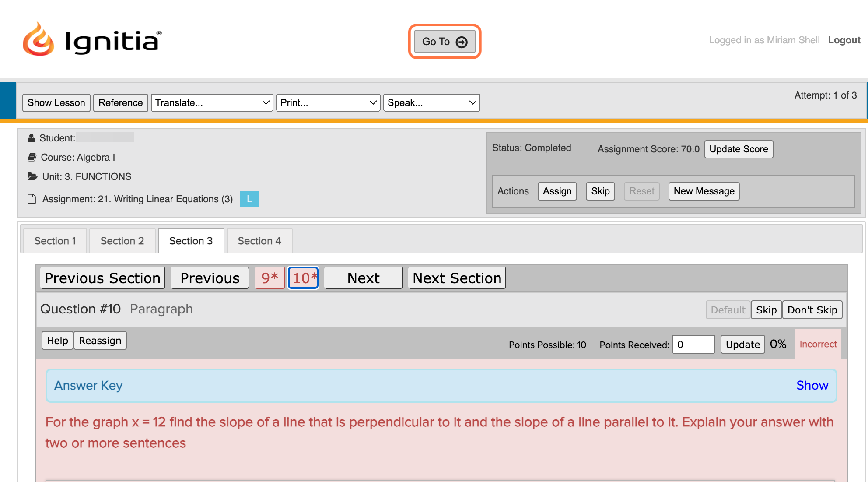868x482 pixels.
Task: Select the Section 3 tab
Action: pos(191,241)
